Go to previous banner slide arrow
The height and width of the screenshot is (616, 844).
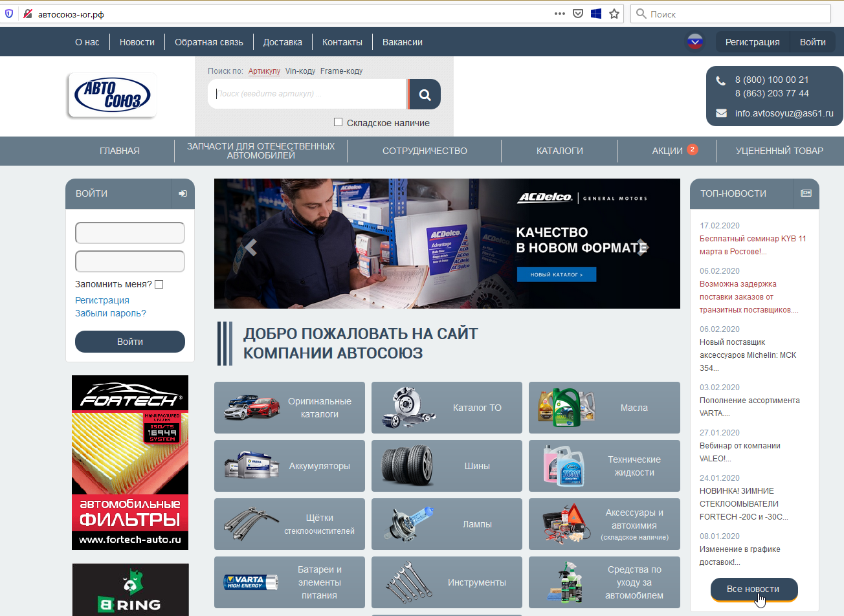tap(251, 247)
